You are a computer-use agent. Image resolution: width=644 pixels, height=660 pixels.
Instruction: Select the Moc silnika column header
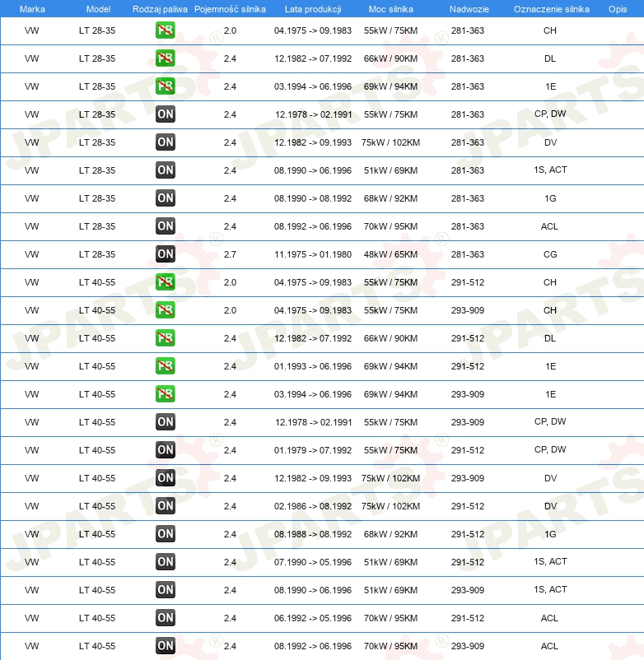pos(391,9)
